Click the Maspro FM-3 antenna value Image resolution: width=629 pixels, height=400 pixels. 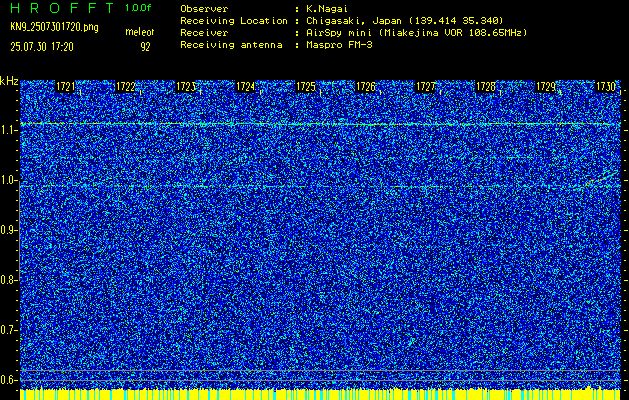[x=339, y=45]
